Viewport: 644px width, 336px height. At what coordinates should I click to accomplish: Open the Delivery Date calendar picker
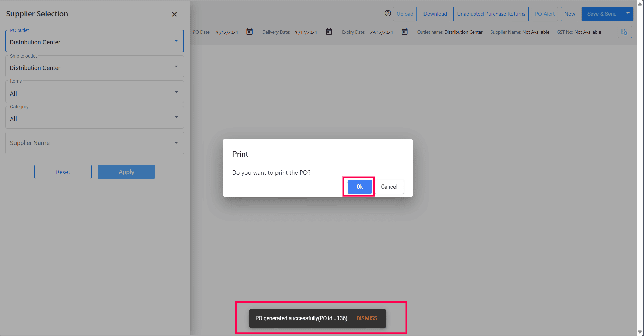(x=329, y=32)
